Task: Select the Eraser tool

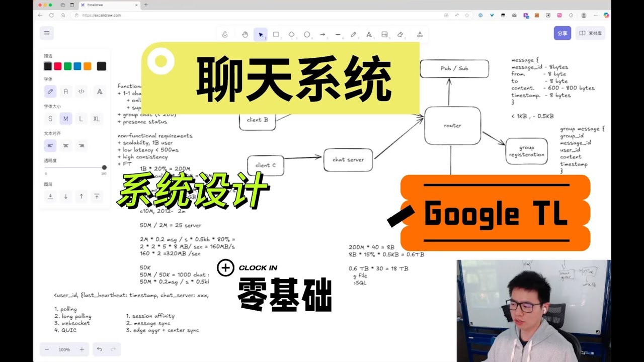Action: pos(400,35)
